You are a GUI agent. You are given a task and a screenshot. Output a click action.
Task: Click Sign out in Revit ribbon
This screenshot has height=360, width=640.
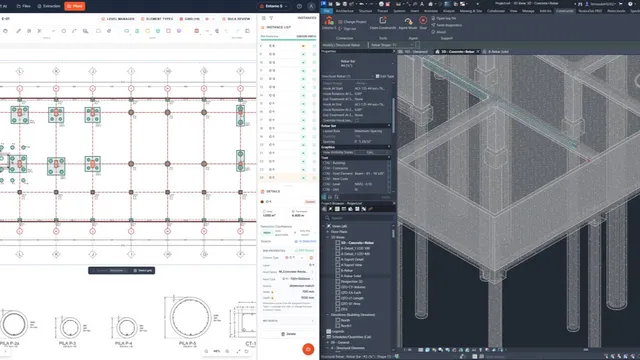pos(347,29)
